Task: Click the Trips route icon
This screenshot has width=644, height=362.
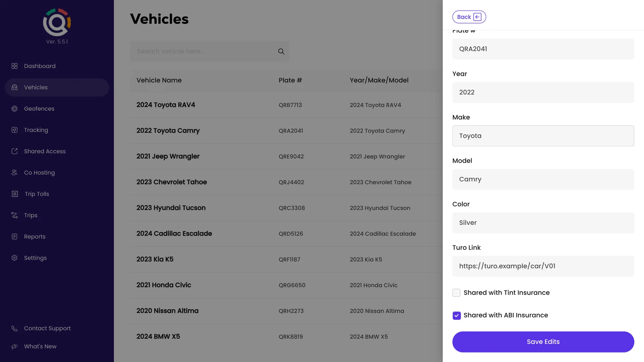Action: [14, 215]
